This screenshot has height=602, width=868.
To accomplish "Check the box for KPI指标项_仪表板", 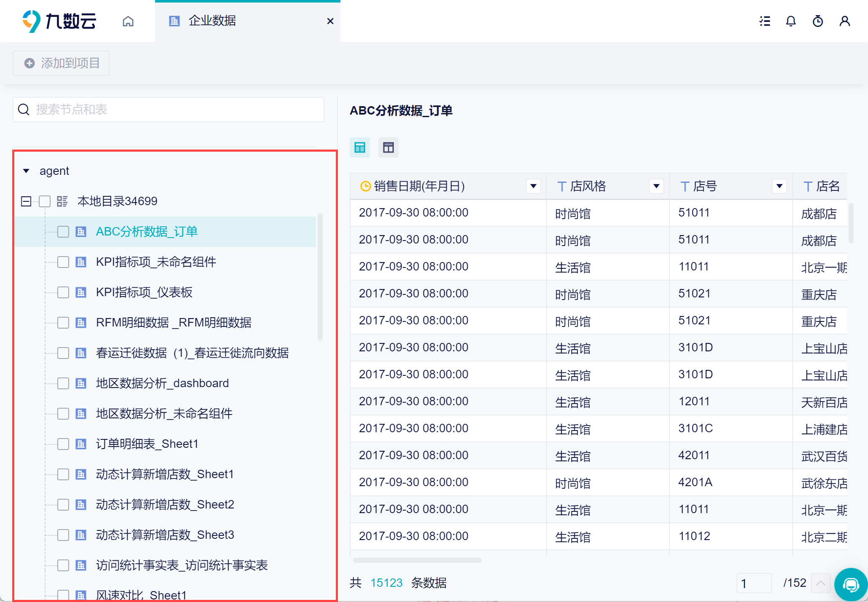I will tap(63, 292).
